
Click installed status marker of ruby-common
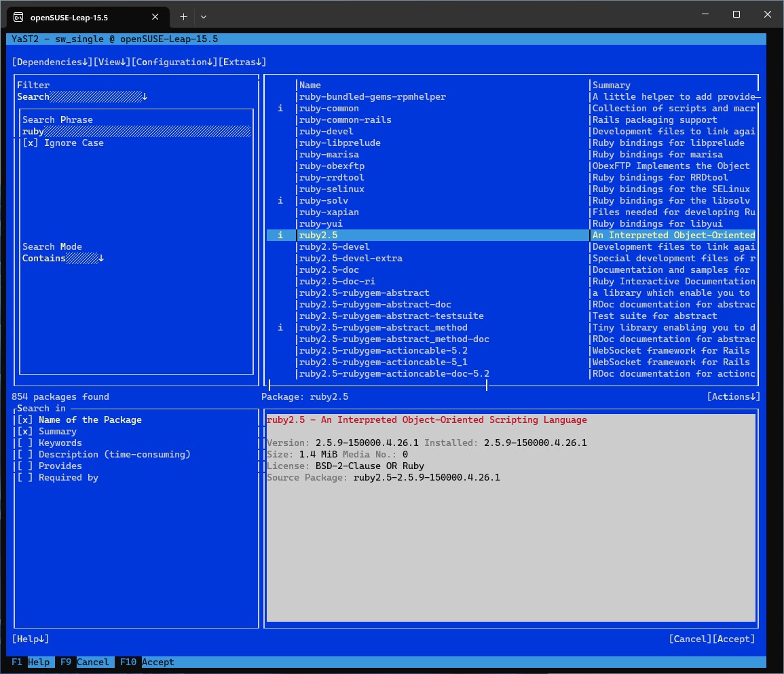pos(280,108)
